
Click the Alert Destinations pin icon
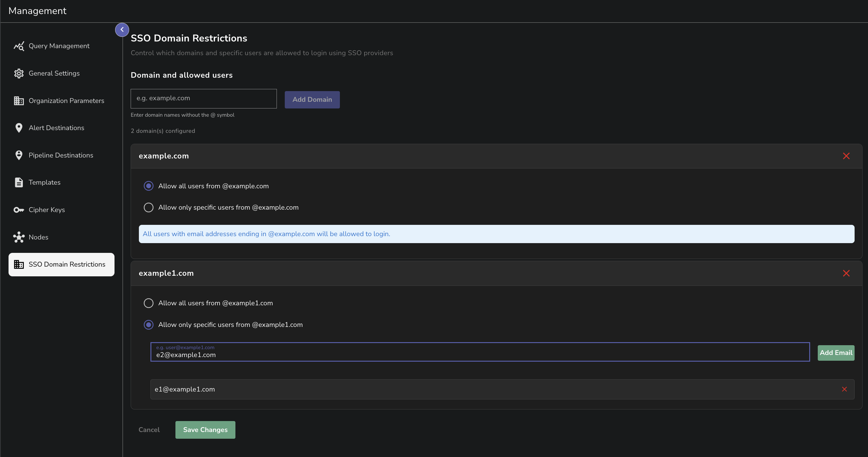(19, 128)
